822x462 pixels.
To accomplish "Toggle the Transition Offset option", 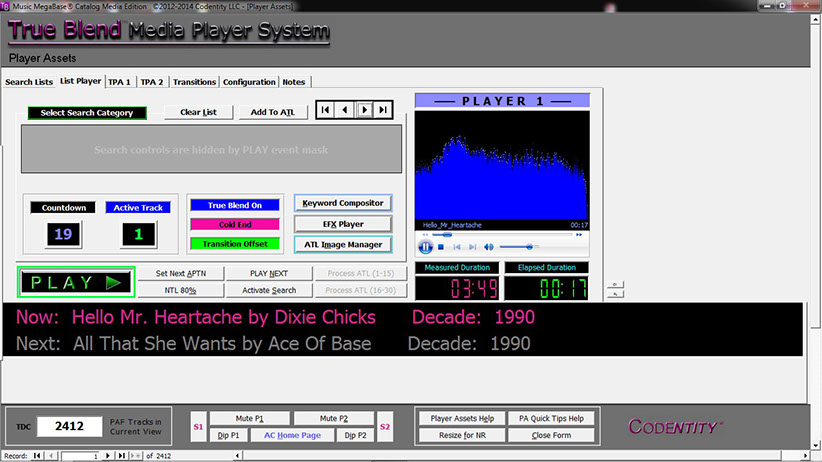I will coord(234,243).
